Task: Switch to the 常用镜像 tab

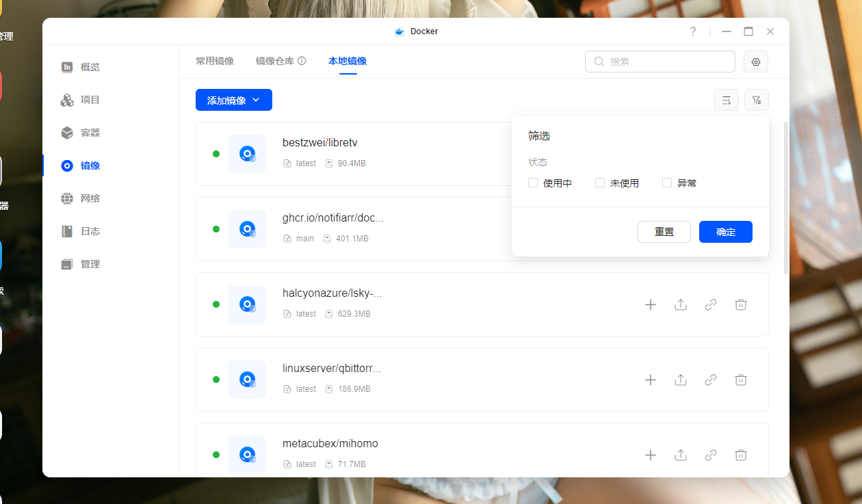Action: 215,61
